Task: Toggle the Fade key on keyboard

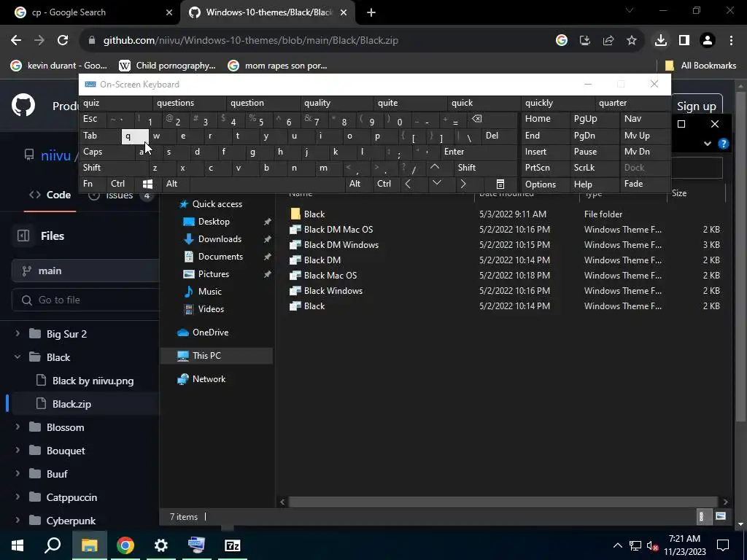Action: [645, 184]
